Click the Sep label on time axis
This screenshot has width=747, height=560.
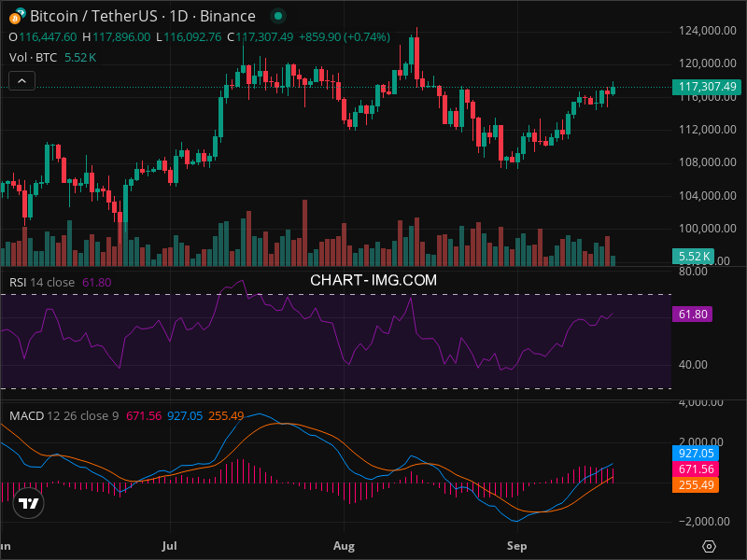[x=515, y=543]
